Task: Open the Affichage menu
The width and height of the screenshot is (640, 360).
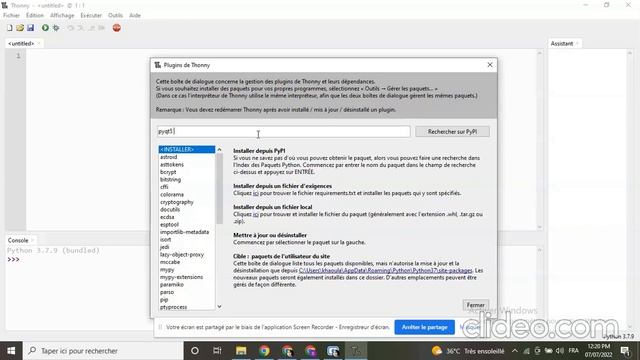Action: [x=62, y=16]
